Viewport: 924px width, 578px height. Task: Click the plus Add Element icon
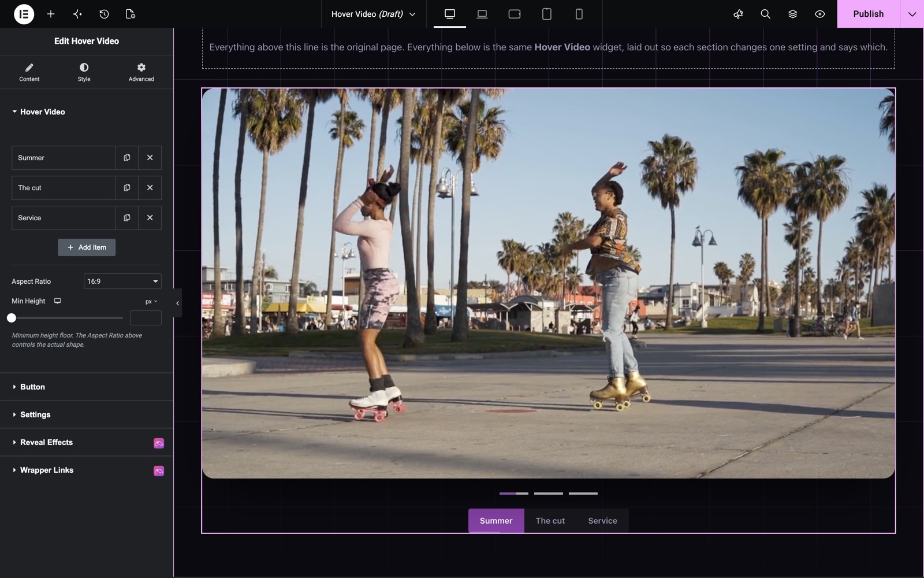coord(51,14)
